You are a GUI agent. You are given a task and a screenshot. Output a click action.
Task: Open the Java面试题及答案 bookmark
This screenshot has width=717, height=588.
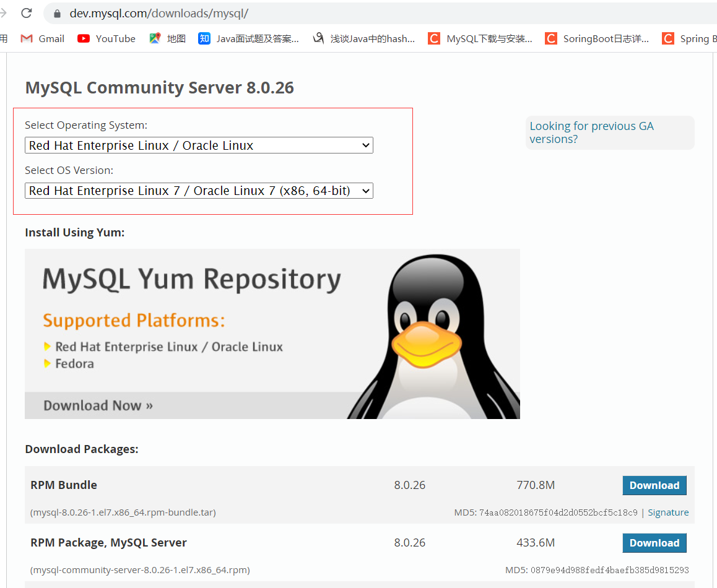coord(249,39)
